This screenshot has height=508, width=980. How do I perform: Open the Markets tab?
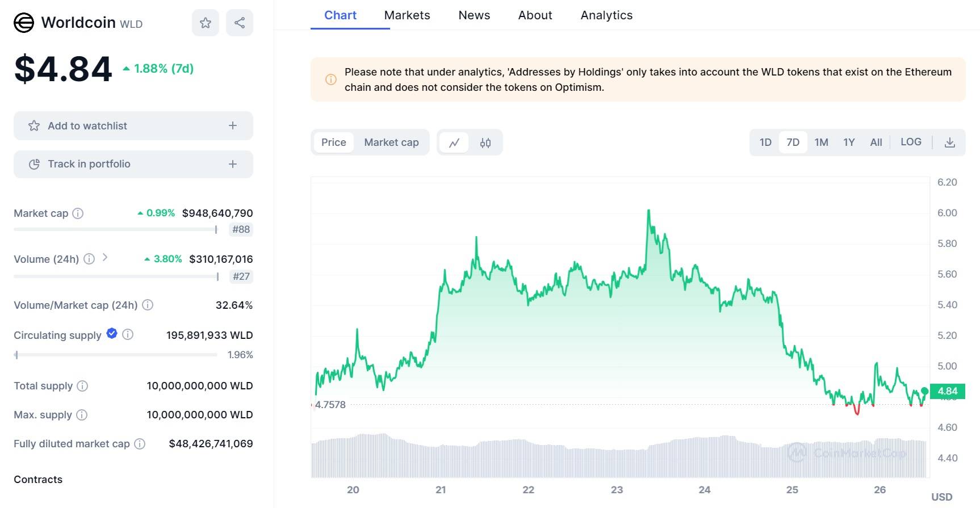[407, 15]
